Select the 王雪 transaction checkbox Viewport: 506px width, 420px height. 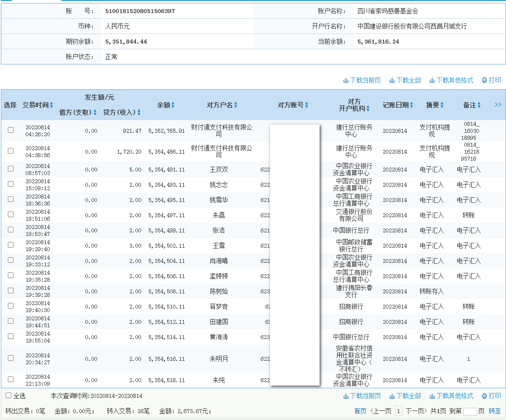[10, 245]
